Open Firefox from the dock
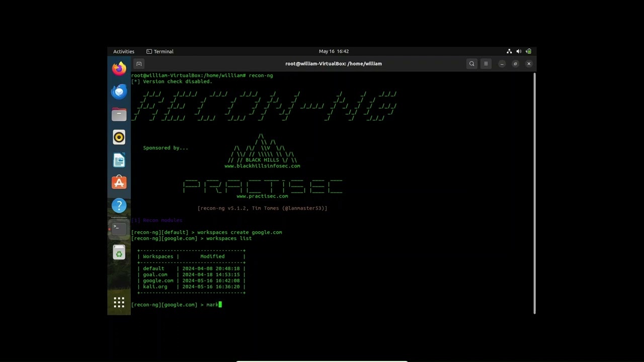 (119, 68)
